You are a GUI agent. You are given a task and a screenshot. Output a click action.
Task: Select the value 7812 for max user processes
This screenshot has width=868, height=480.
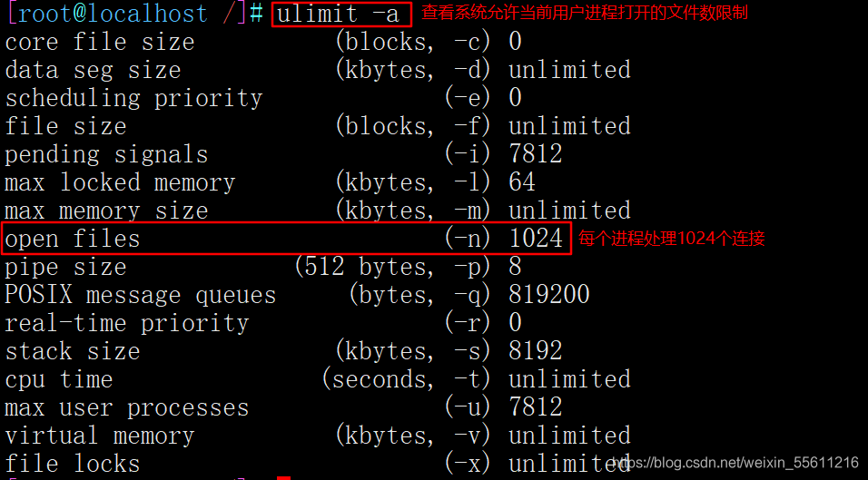coord(536,407)
